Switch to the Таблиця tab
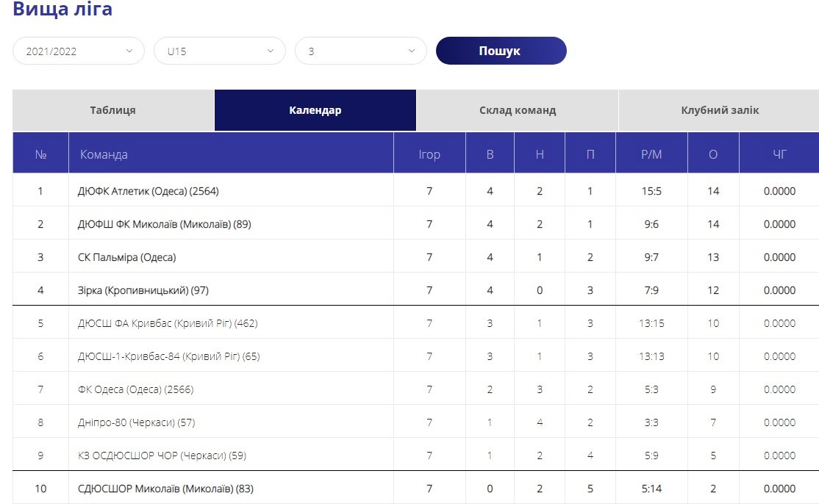The image size is (819, 504). (113, 111)
